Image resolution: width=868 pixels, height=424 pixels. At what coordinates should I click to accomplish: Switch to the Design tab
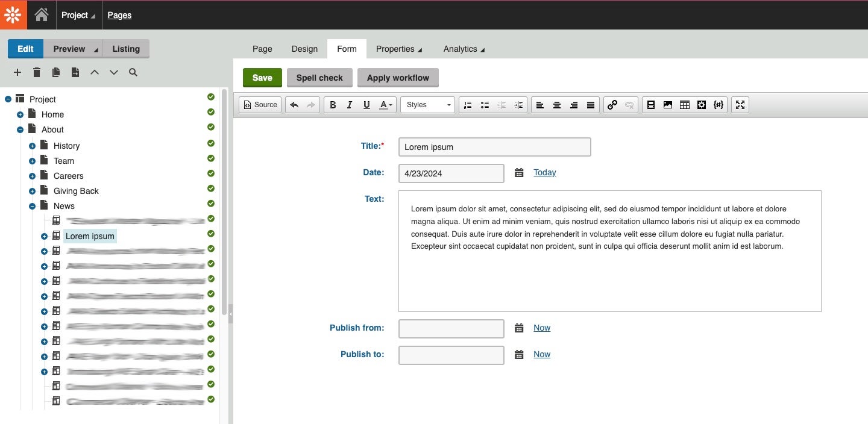304,49
